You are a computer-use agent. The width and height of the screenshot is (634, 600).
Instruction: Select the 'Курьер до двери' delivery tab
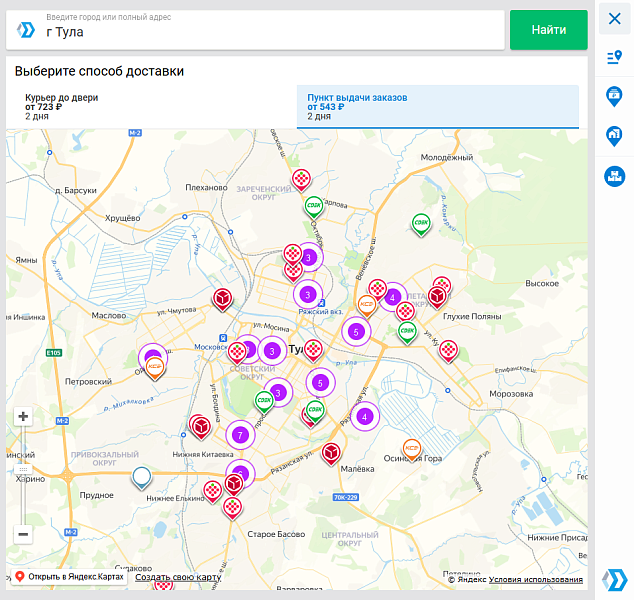151,107
